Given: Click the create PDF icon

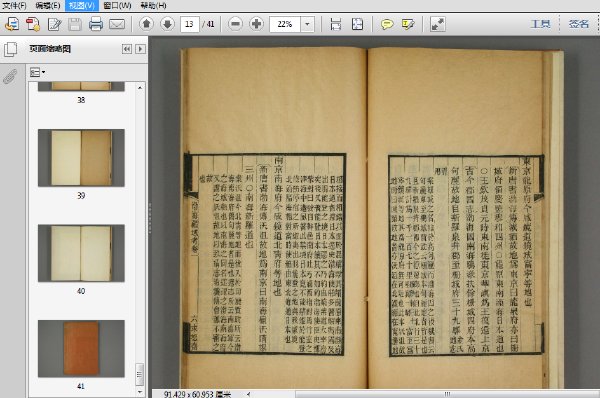Looking at the screenshot, I should tap(33, 24).
